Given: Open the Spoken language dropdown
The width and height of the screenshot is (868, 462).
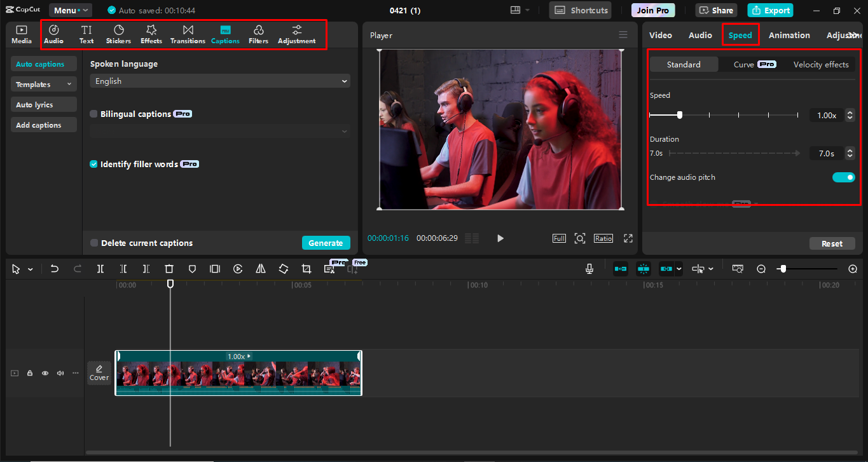Looking at the screenshot, I should (x=219, y=81).
